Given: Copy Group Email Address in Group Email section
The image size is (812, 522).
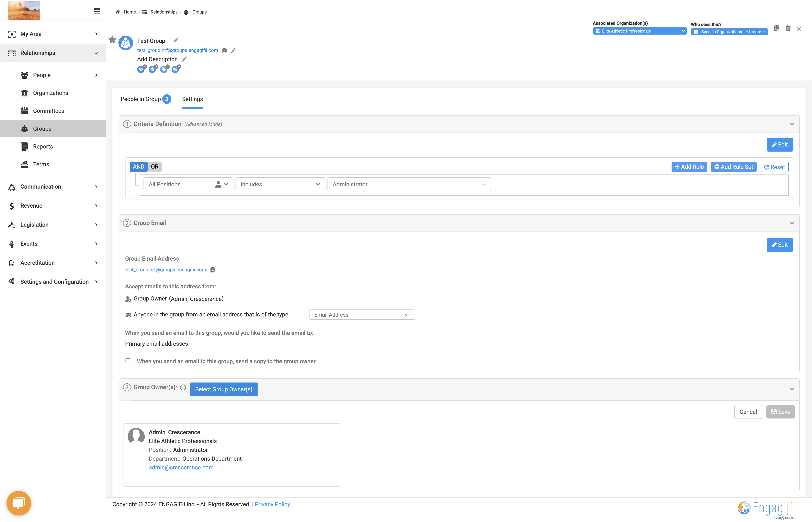Looking at the screenshot, I should pyautogui.click(x=212, y=270).
